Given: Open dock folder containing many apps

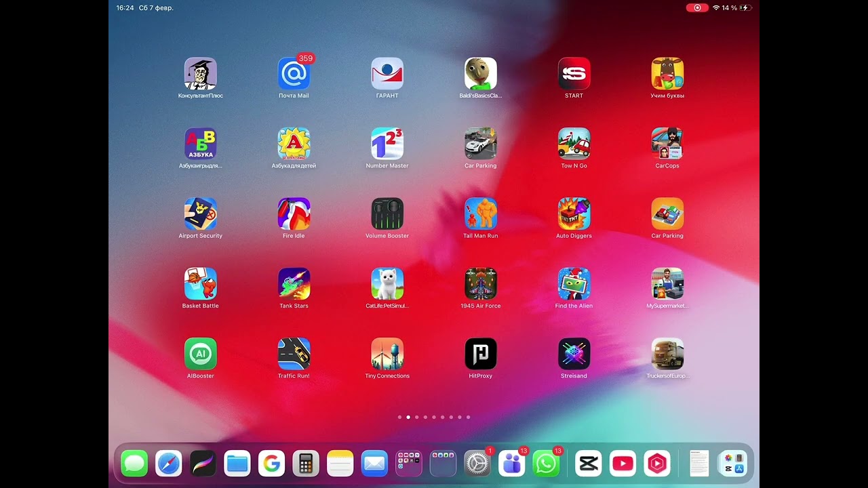Looking at the screenshot, I should coord(409,464).
